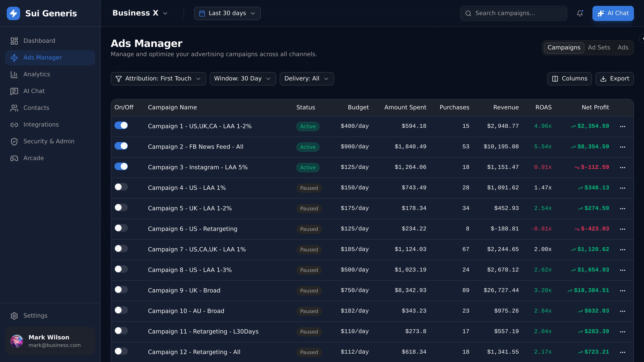Screen dimensions: 644x362
Task: Click the Contacts people icon
Action: (x=14, y=108)
